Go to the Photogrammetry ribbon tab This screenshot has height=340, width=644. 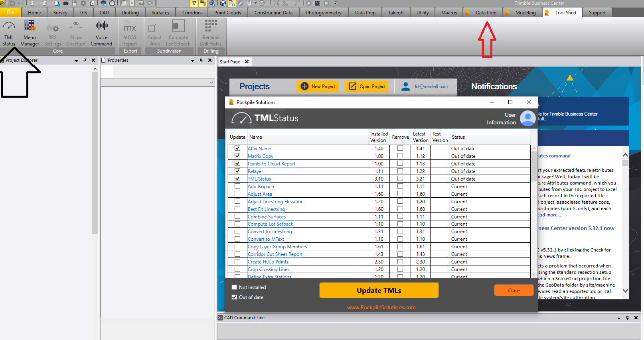[x=324, y=13]
